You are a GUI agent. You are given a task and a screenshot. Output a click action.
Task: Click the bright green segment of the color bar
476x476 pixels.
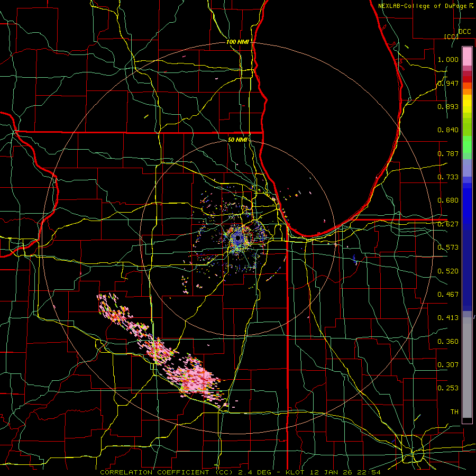(467, 144)
